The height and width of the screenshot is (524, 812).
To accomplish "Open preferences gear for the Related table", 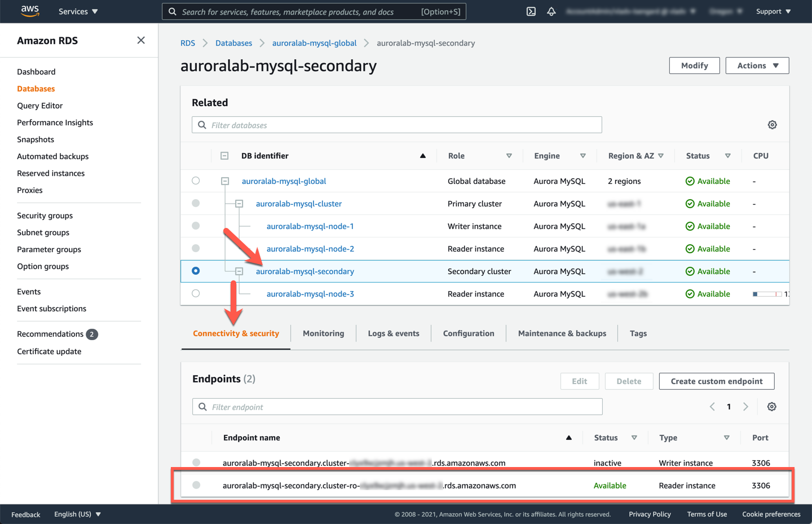I will click(x=772, y=125).
